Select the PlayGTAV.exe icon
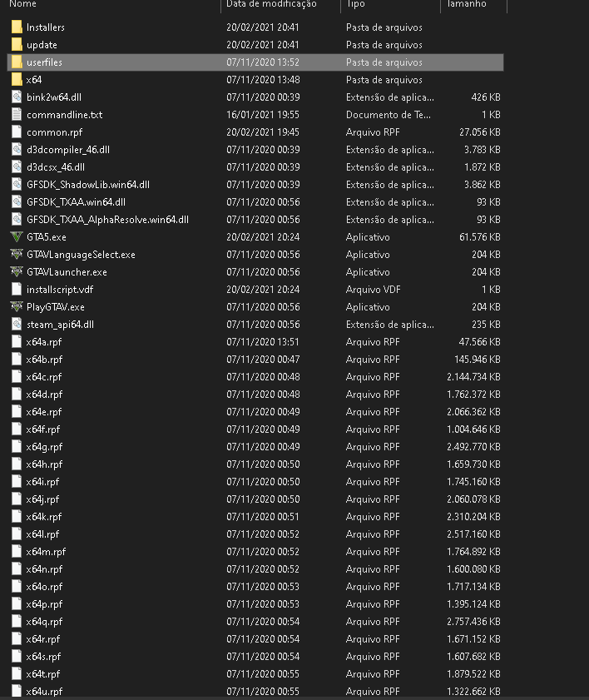 [x=17, y=307]
